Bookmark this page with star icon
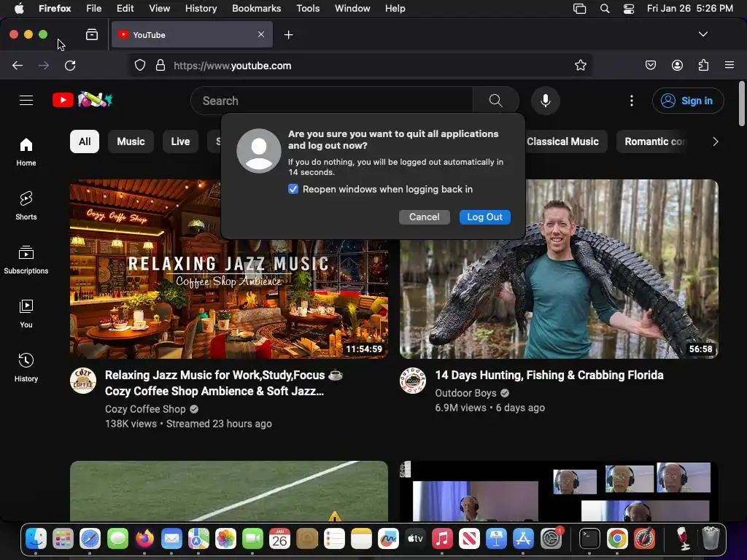This screenshot has height=560, width=747. coord(580,65)
